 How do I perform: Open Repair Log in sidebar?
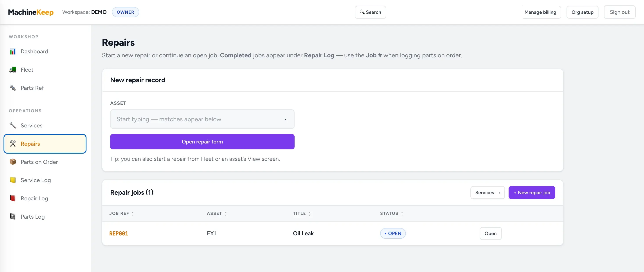[x=45, y=198]
